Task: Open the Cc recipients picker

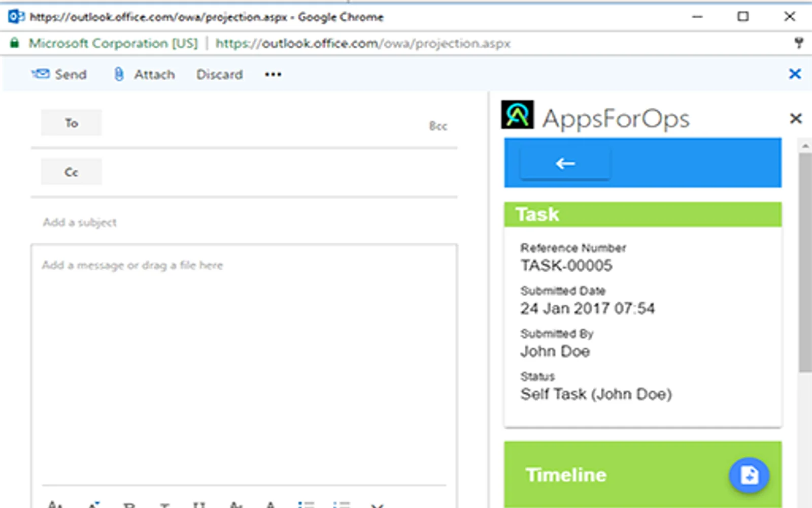Action: [71, 172]
